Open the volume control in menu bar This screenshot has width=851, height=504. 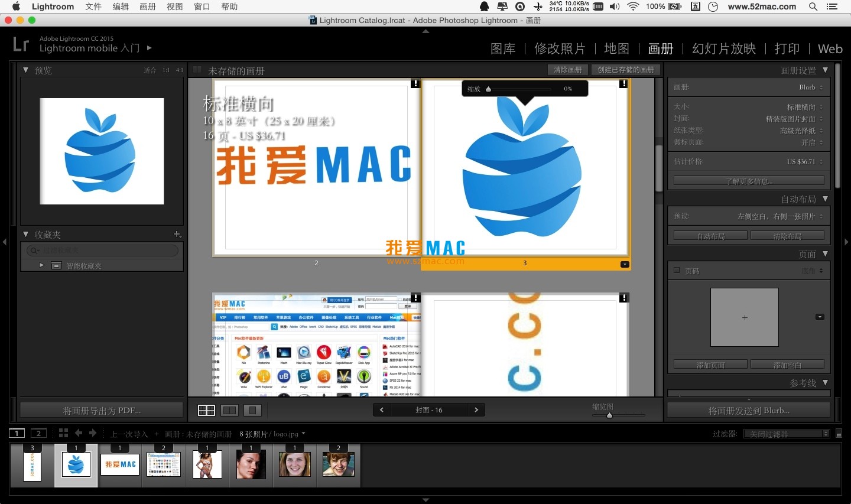pyautogui.click(x=615, y=6)
